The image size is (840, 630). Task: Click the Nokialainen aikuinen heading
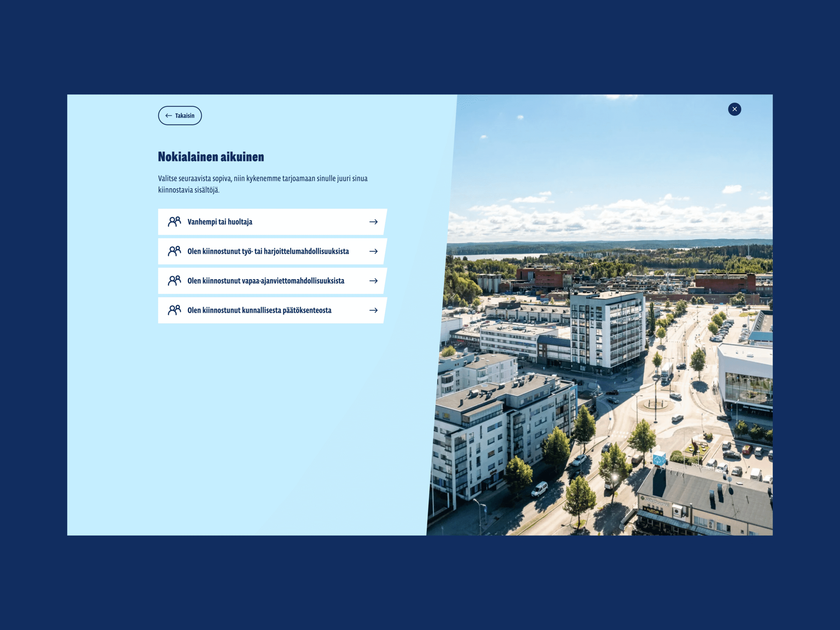pyautogui.click(x=211, y=157)
